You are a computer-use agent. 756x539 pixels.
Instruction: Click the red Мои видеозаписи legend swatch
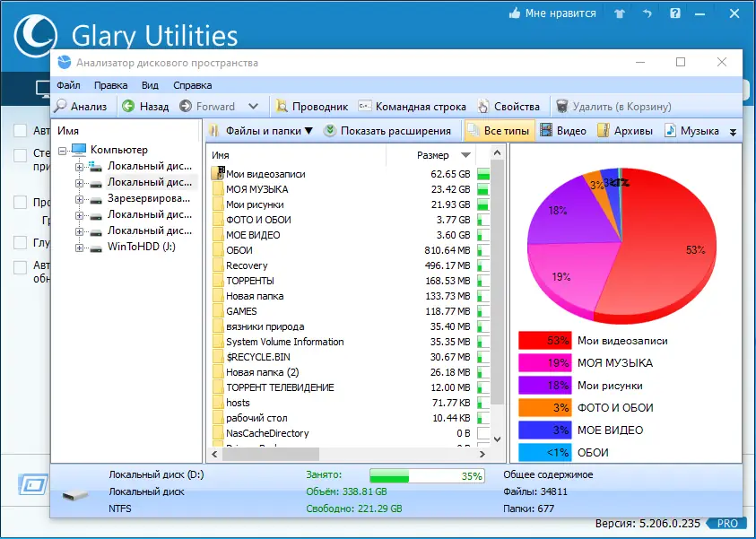point(545,341)
